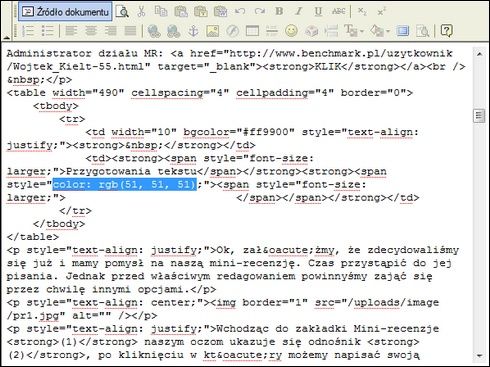Justify text alignment
Viewport: 490px width, 367px height.
130,31
